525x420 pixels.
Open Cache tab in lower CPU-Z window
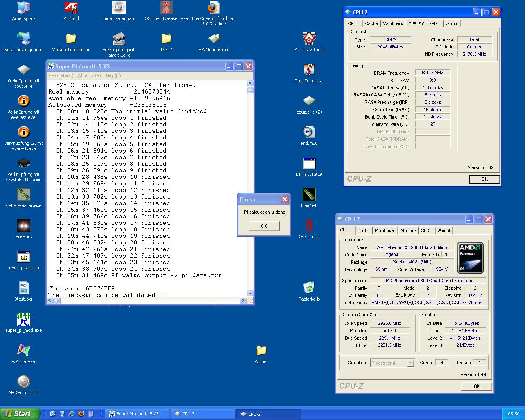pyautogui.click(x=363, y=231)
